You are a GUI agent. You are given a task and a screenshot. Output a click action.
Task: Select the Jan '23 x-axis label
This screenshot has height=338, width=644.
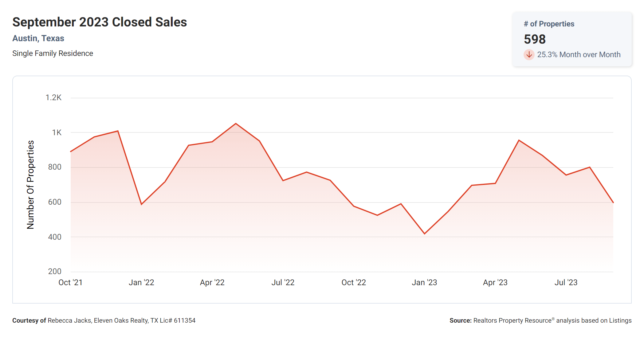coord(424,282)
